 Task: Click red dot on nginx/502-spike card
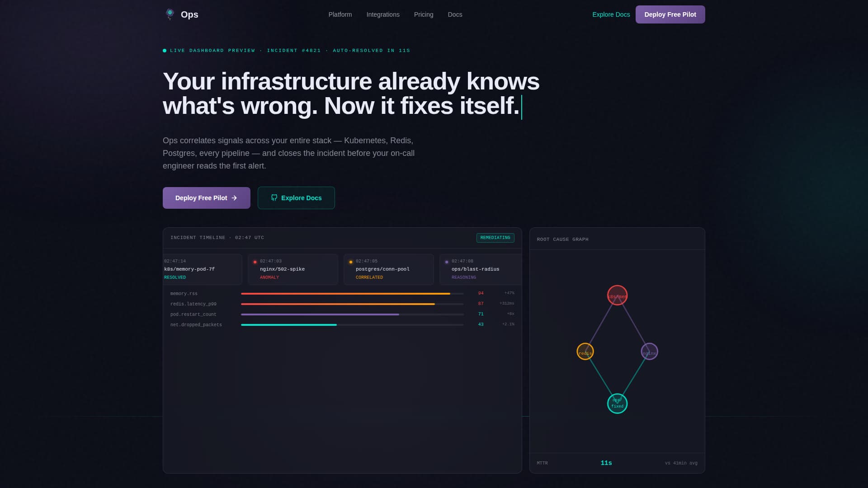255,262
